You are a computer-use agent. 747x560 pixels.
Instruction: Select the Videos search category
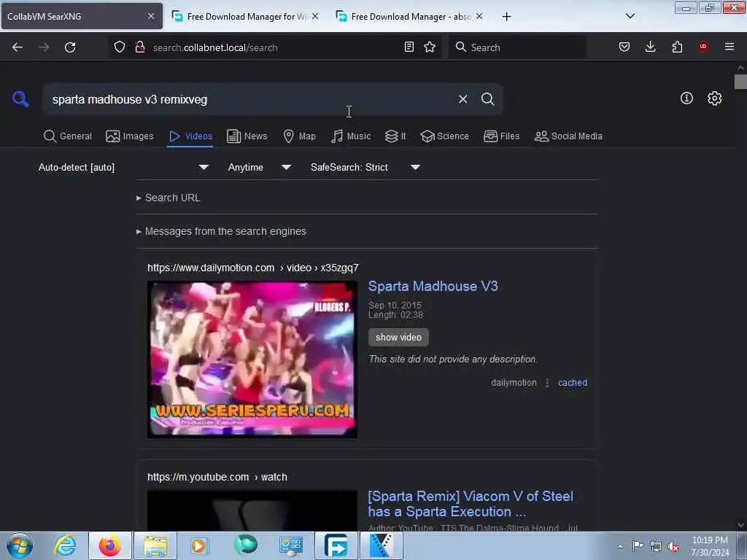click(190, 136)
